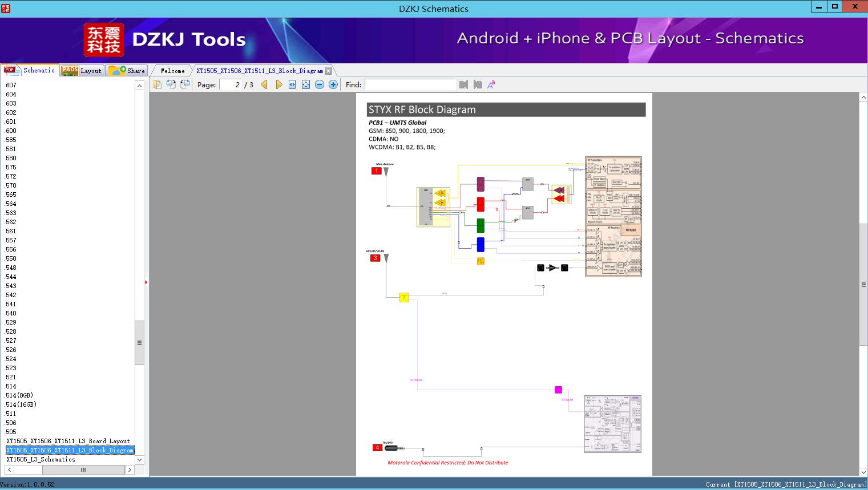Viewport: 868px width, 490px height.
Task: Minimize the DZKJ Schematics window
Action: (x=819, y=7)
